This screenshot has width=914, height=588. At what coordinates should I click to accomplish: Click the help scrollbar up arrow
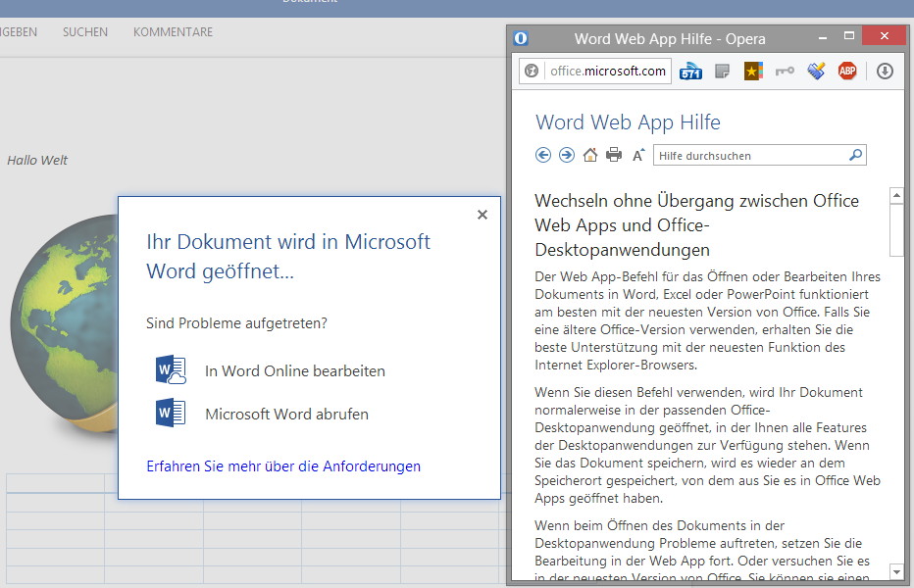click(896, 195)
